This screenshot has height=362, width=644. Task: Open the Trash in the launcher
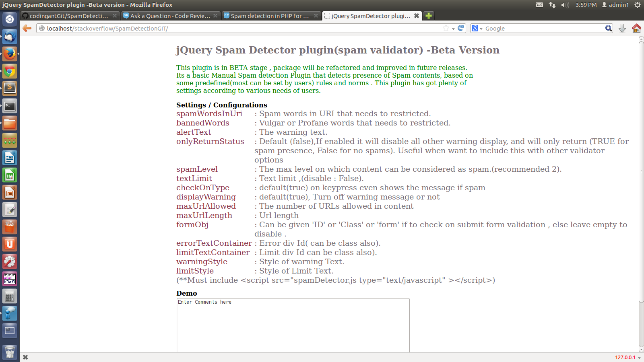pos(10,353)
